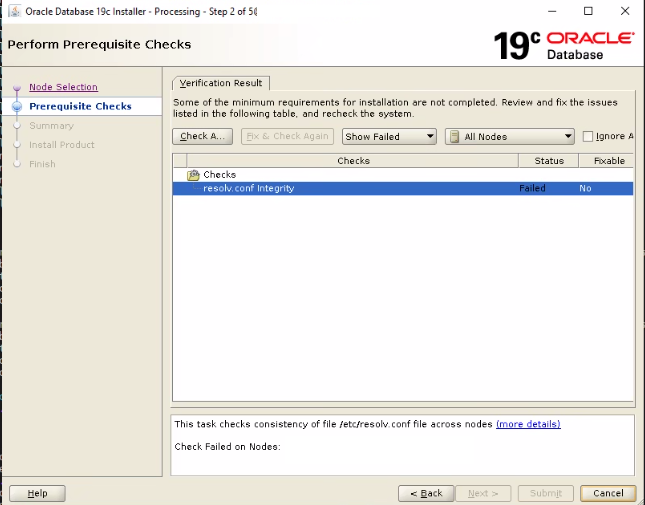This screenshot has width=645, height=505.
Task: Select the Checks root tree node
Action: point(220,175)
